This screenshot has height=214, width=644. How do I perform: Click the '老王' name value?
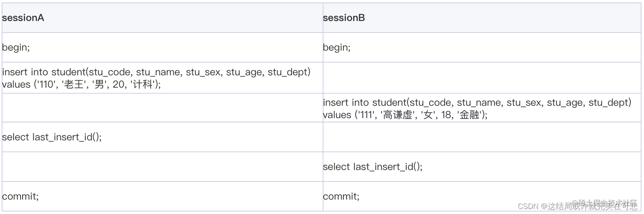[72, 85]
